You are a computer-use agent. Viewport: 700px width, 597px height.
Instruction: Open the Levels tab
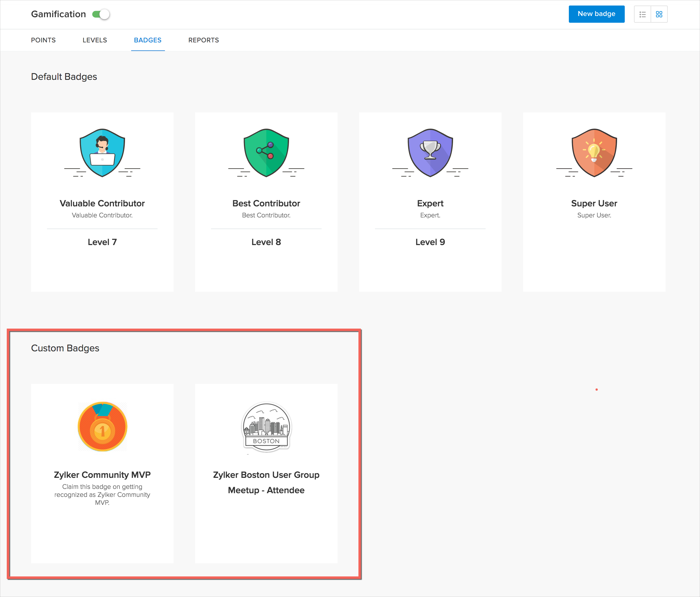tap(95, 40)
